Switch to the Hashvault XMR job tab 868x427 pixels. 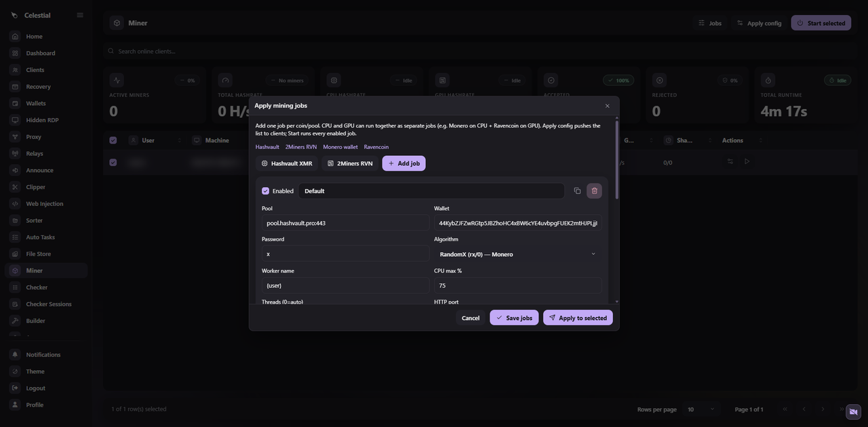click(x=287, y=163)
